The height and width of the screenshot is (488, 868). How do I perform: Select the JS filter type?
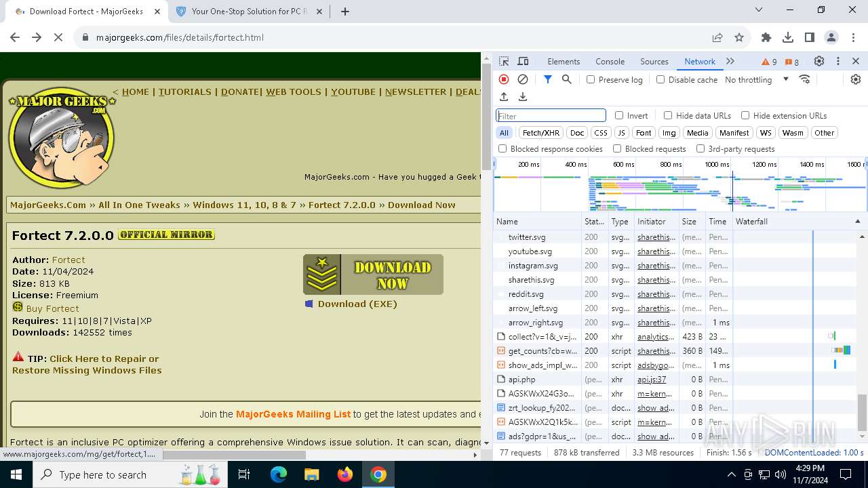pyautogui.click(x=621, y=133)
